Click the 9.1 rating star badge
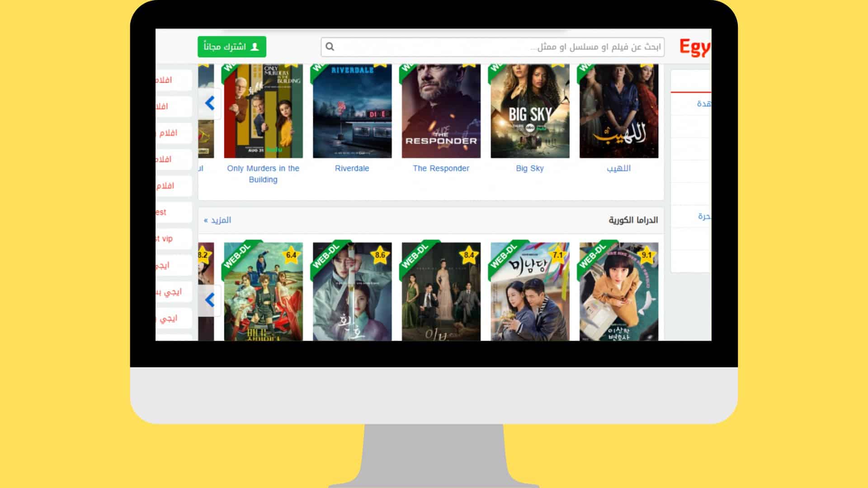Viewport: 868px width, 488px height. click(646, 255)
